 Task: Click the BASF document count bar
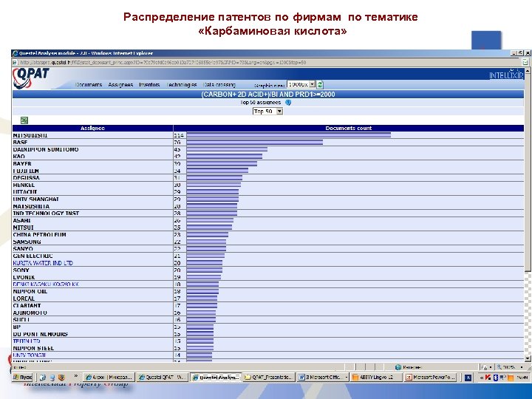pos(255,142)
